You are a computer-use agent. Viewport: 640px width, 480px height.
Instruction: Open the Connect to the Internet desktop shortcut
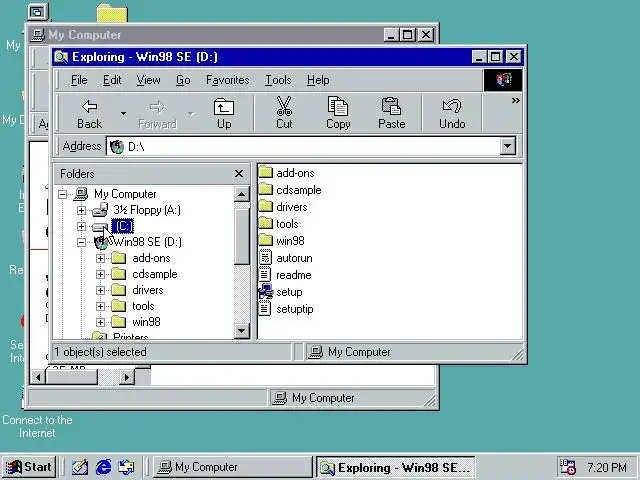tap(37, 426)
